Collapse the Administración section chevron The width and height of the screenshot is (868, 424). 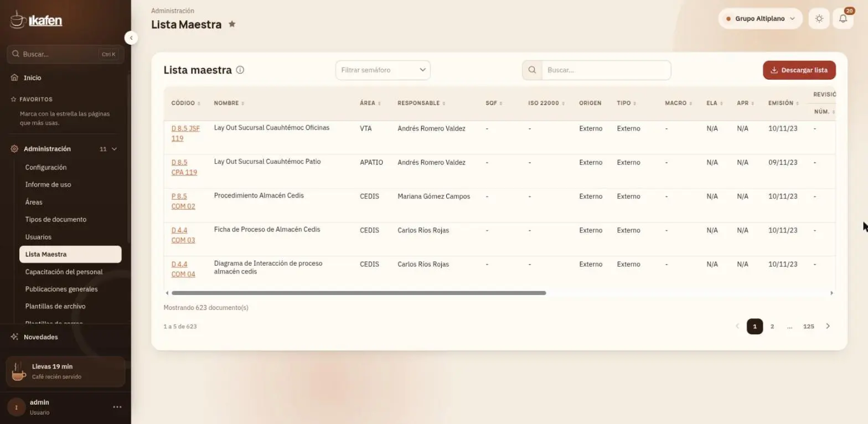(x=115, y=149)
